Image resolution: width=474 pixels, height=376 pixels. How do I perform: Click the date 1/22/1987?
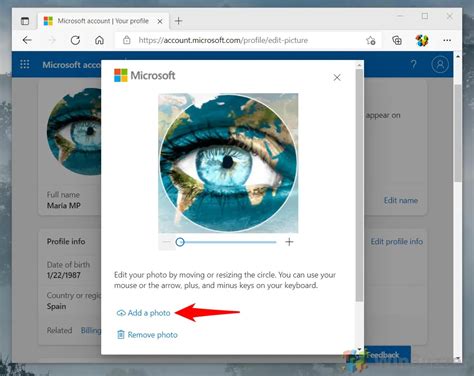pyautogui.click(x=64, y=275)
